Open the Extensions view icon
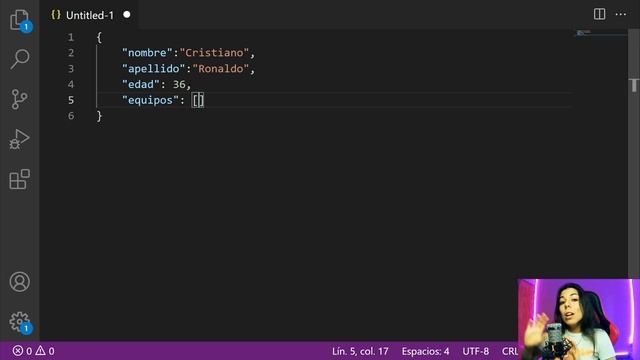640x360 pixels. tap(20, 179)
